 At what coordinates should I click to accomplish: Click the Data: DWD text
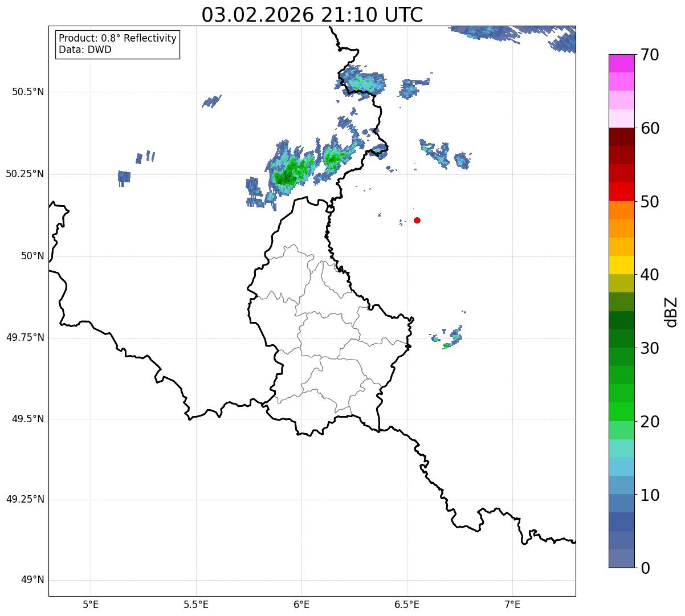pos(85,50)
